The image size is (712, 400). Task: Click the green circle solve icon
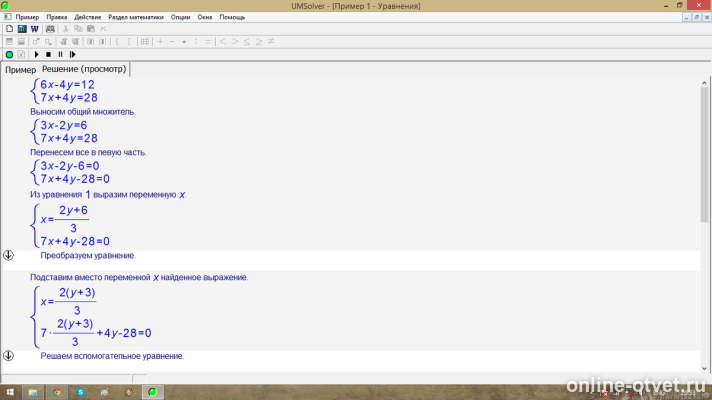pyautogui.click(x=9, y=54)
